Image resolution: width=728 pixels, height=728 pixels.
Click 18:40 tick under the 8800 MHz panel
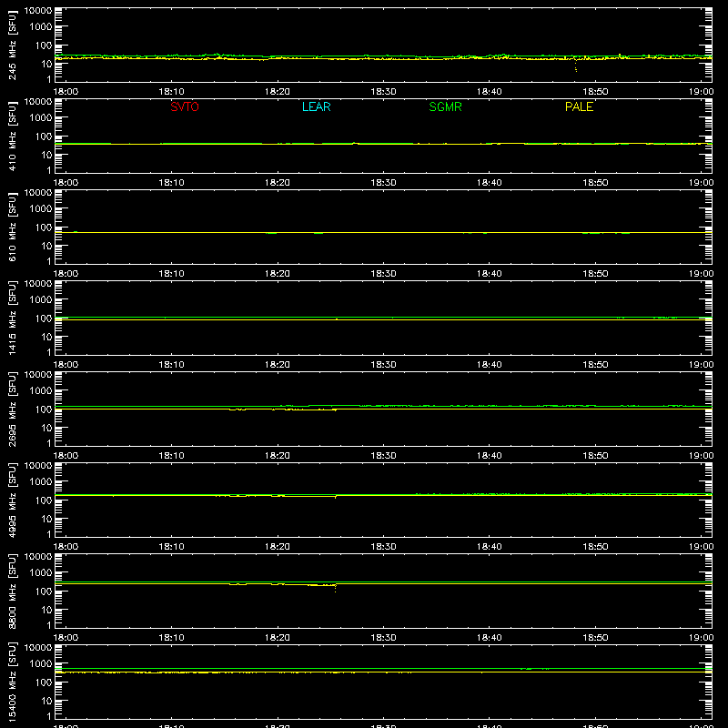click(x=490, y=638)
